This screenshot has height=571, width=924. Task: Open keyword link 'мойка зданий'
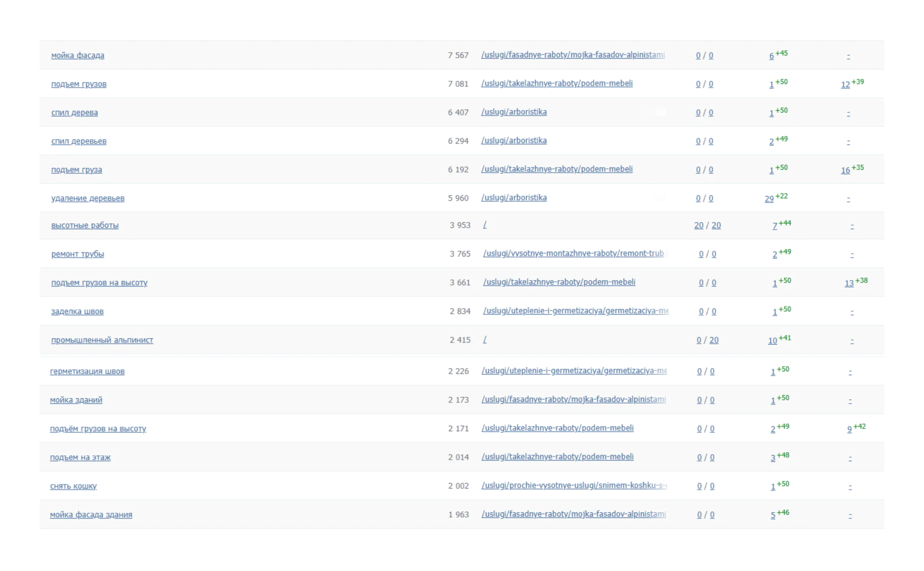[76, 400]
